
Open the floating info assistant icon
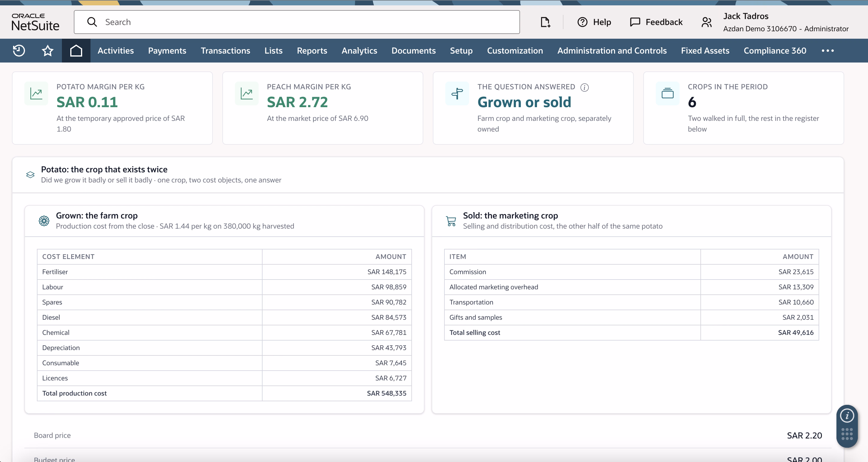tap(847, 416)
